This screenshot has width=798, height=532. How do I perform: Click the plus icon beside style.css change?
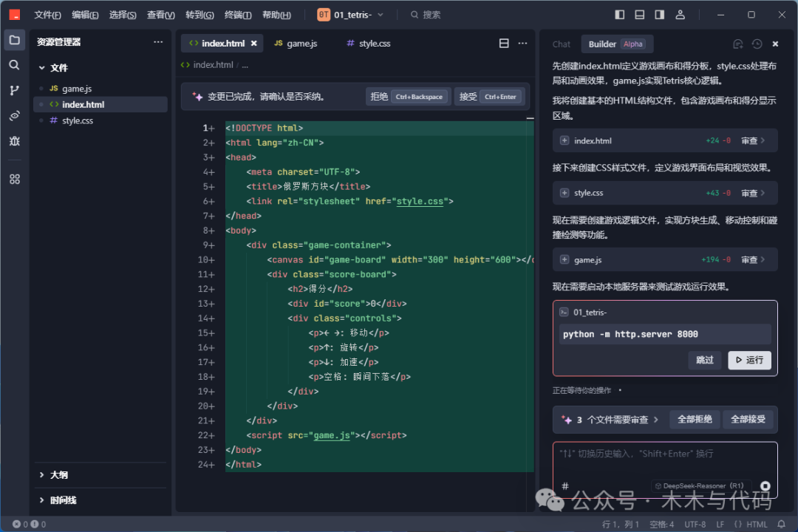click(565, 193)
